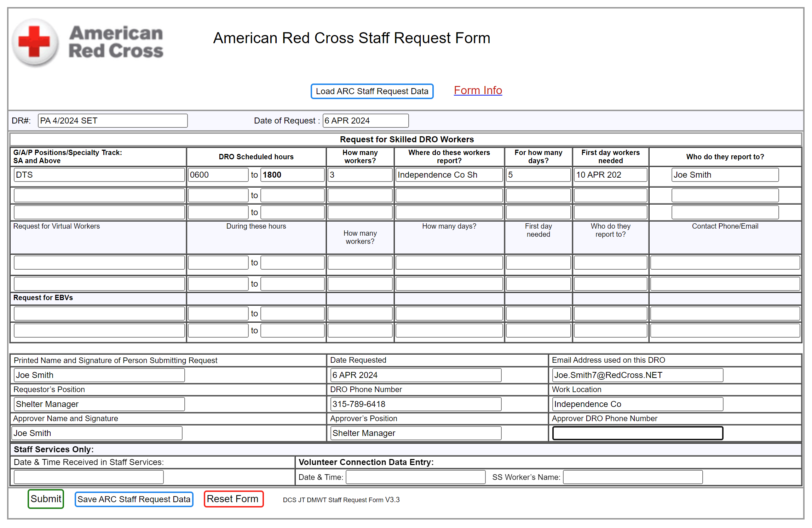This screenshot has width=812, height=528.
Task: Click the Approver's Position field Shelter Manager
Action: [x=416, y=433]
